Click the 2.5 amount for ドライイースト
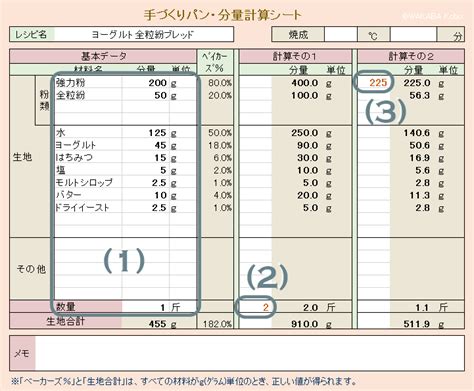The width and height of the screenshot is (474, 391). coord(146,208)
